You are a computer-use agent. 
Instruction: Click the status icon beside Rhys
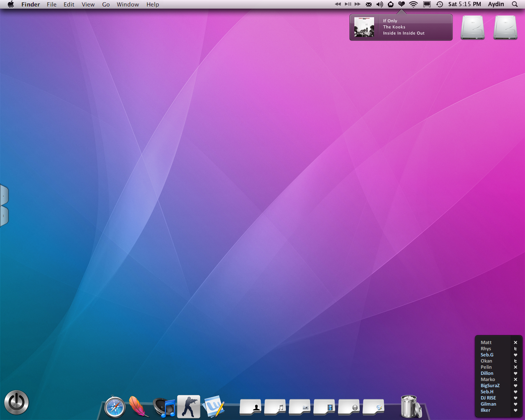tap(516, 349)
